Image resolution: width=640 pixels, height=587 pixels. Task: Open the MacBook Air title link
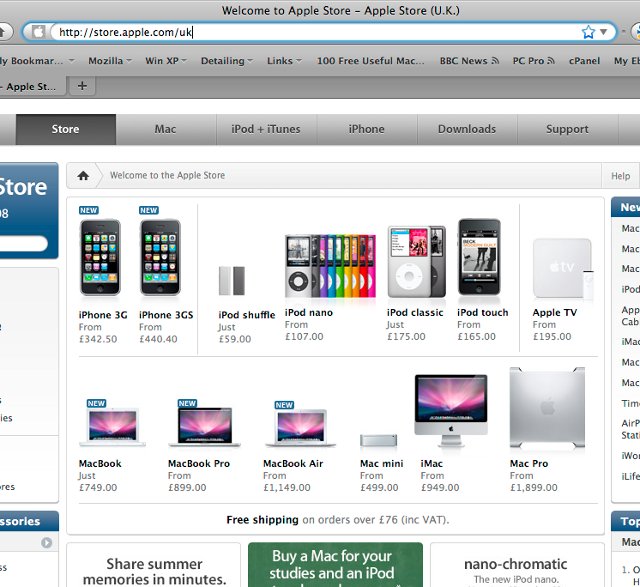pos(293,464)
